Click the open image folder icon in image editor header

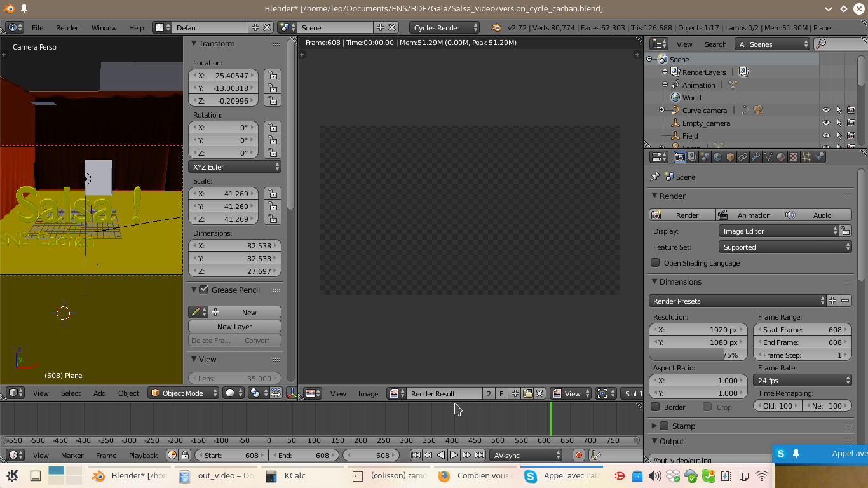527,393
